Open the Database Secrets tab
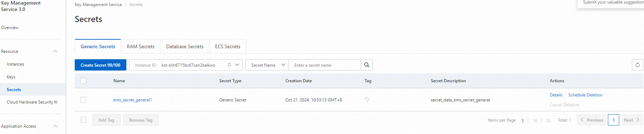Image resolution: width=644 pixels, height=134 pixels. 185,46
